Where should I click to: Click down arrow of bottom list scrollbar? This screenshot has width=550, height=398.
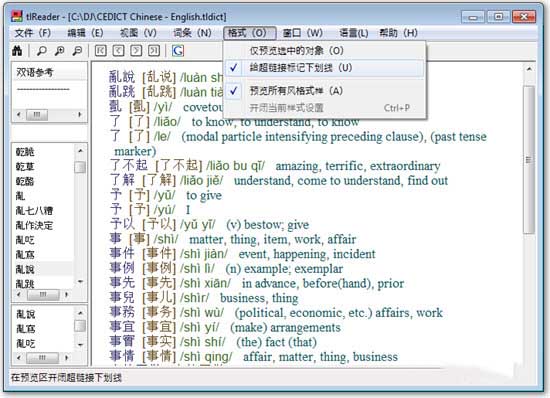[x=80, y=344]
